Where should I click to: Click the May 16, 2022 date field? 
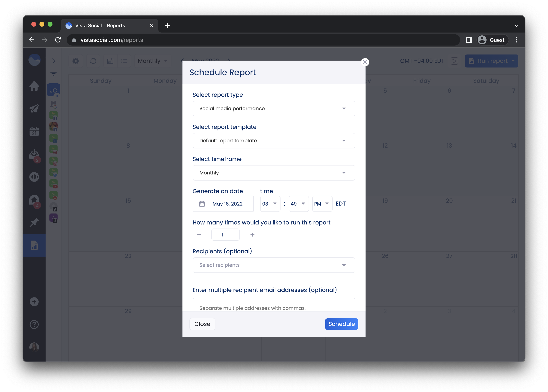223,204
